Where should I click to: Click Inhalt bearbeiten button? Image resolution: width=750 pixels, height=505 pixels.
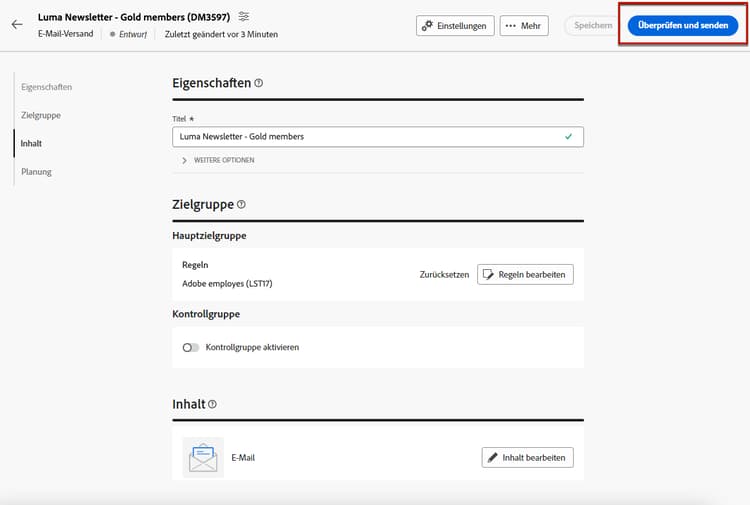pyautogui.click(x=528, y=458)
